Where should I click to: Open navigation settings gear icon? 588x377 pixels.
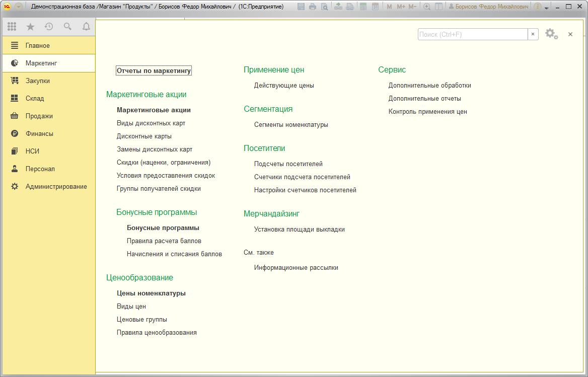[x=551, y=34]
